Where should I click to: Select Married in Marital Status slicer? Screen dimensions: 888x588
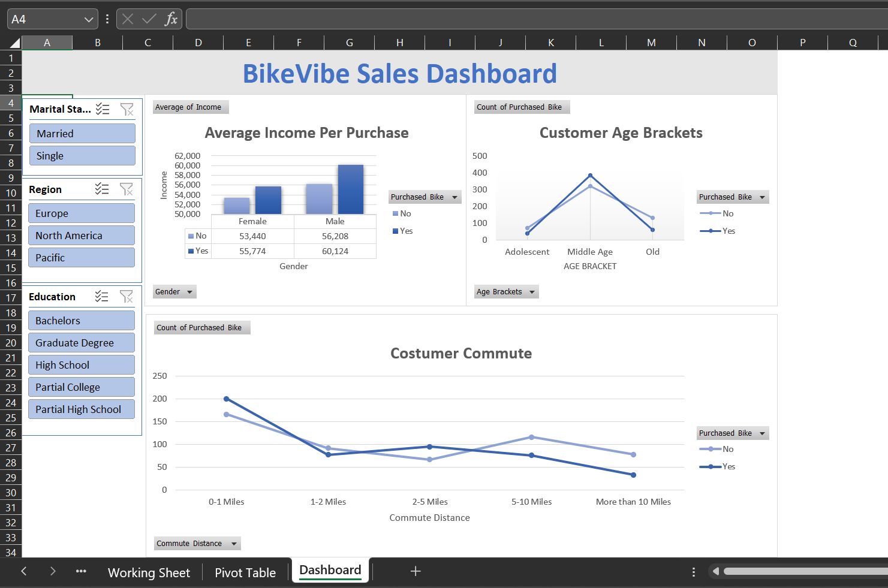(82, 134)
